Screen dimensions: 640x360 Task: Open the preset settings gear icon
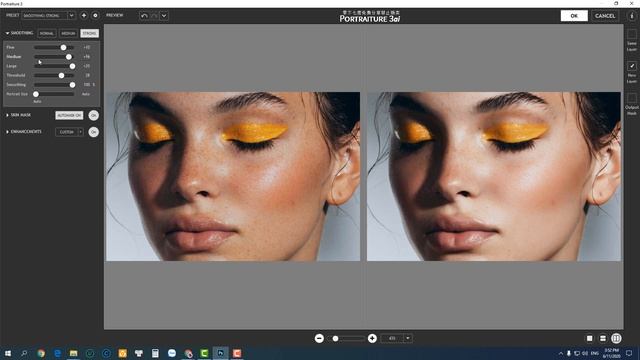[x=95, y=16]
